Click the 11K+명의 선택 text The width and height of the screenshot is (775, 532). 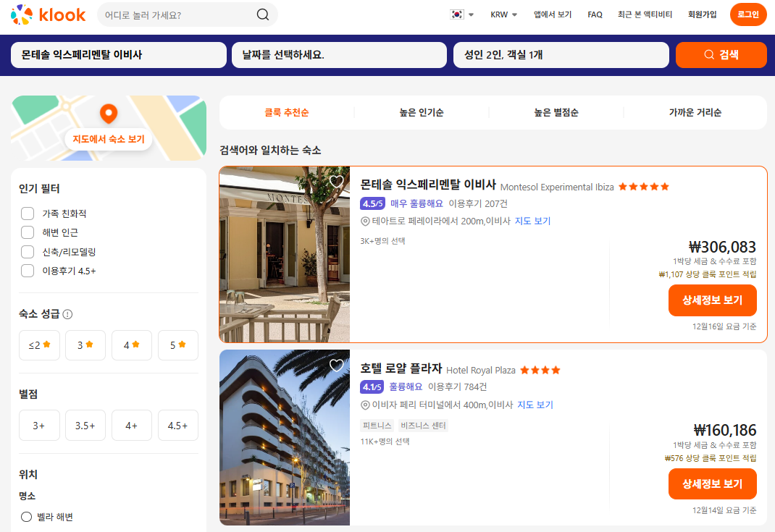pos(385,442)
